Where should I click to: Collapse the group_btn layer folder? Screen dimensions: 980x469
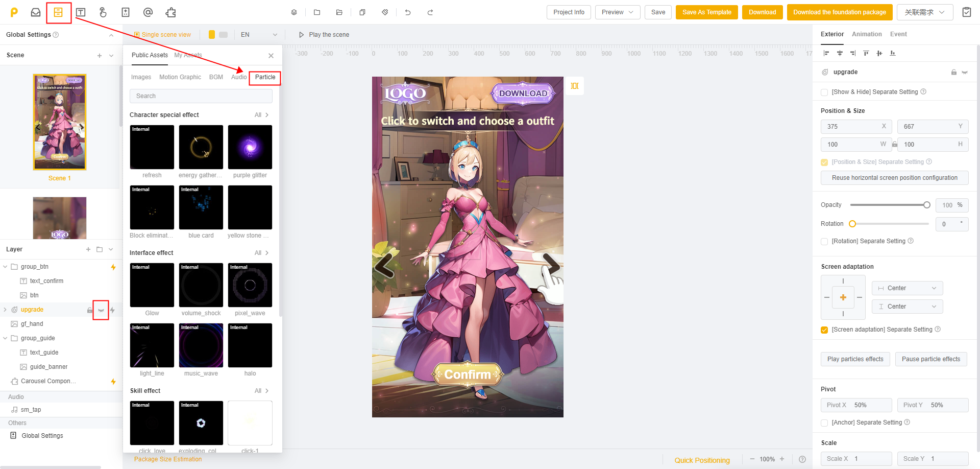click(5, 267)
